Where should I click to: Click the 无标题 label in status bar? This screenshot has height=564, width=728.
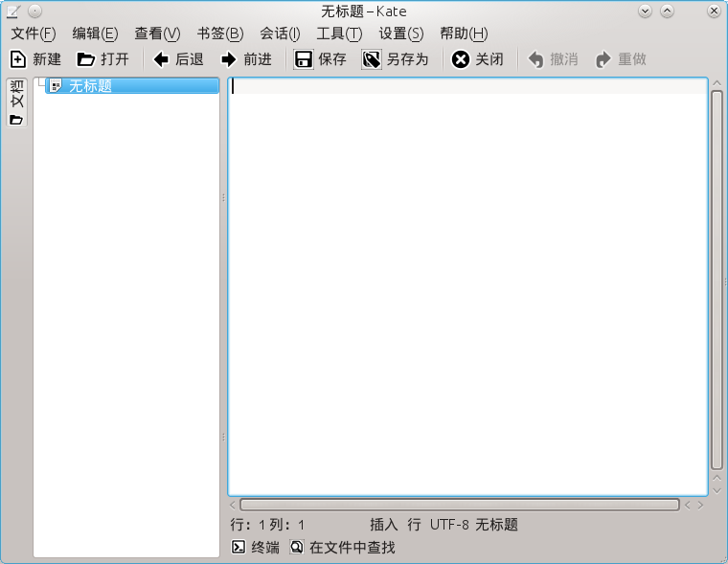497,525
